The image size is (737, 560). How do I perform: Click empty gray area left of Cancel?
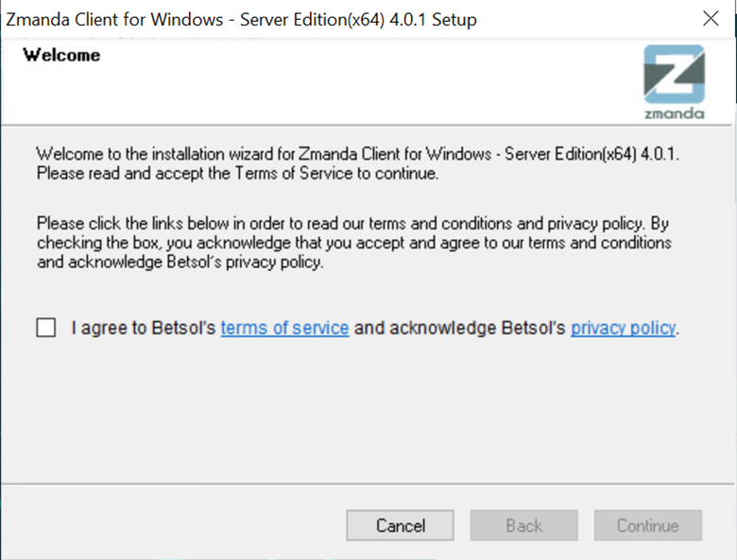point(174,525)
